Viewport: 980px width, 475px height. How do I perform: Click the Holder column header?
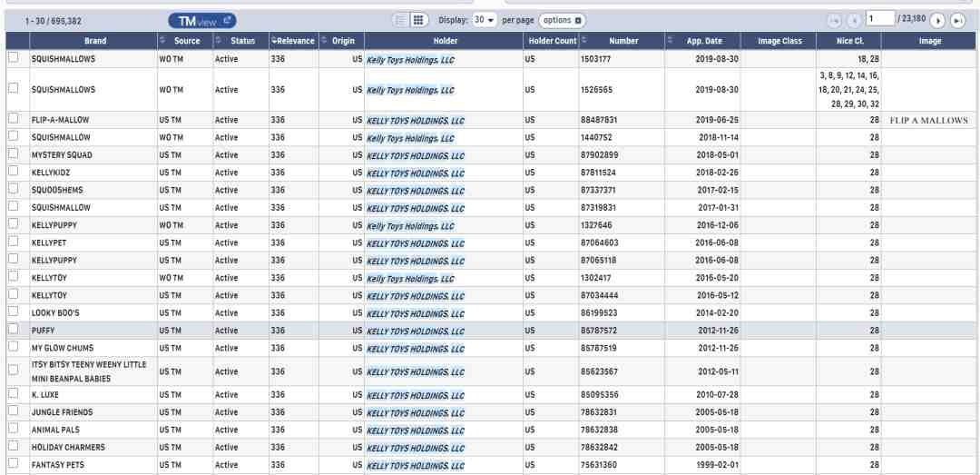[x=445, y=41]
